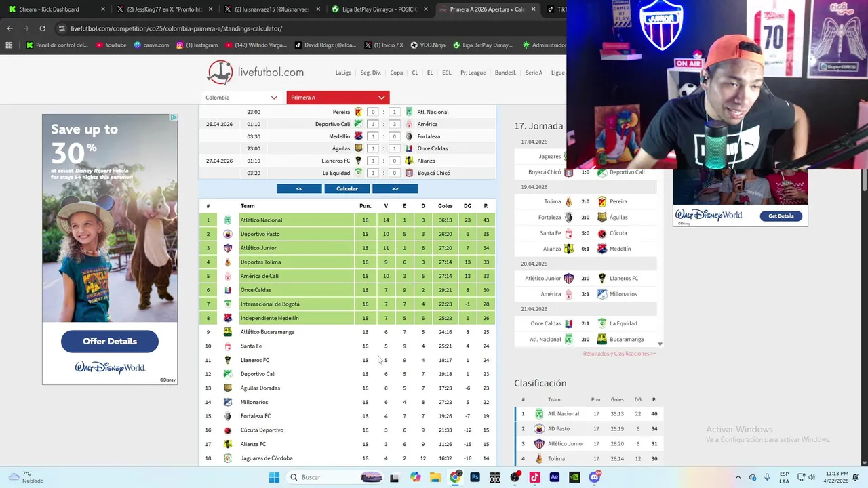The image size is (868, 488).
Task: Open the VDO.Ninja bookmark
Action: pyautogui.click(x=428, y=45)
